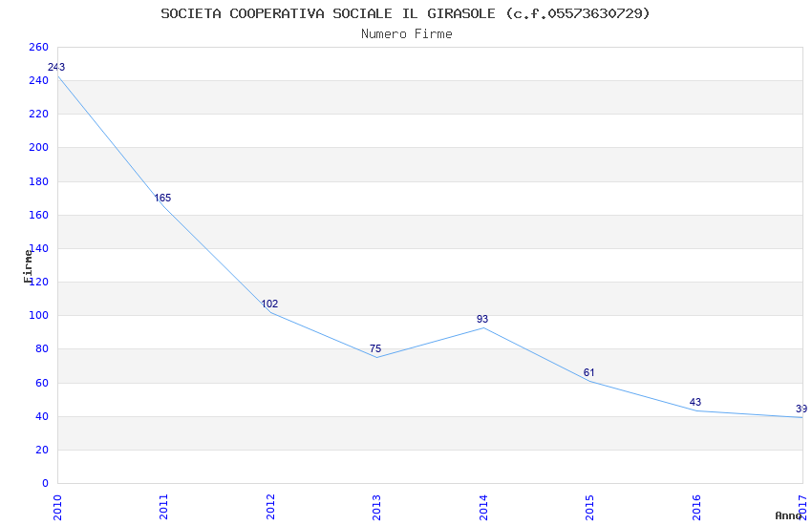Select the 243 data point label
This screenshot has width=812, height=525.
click(55, 68)
